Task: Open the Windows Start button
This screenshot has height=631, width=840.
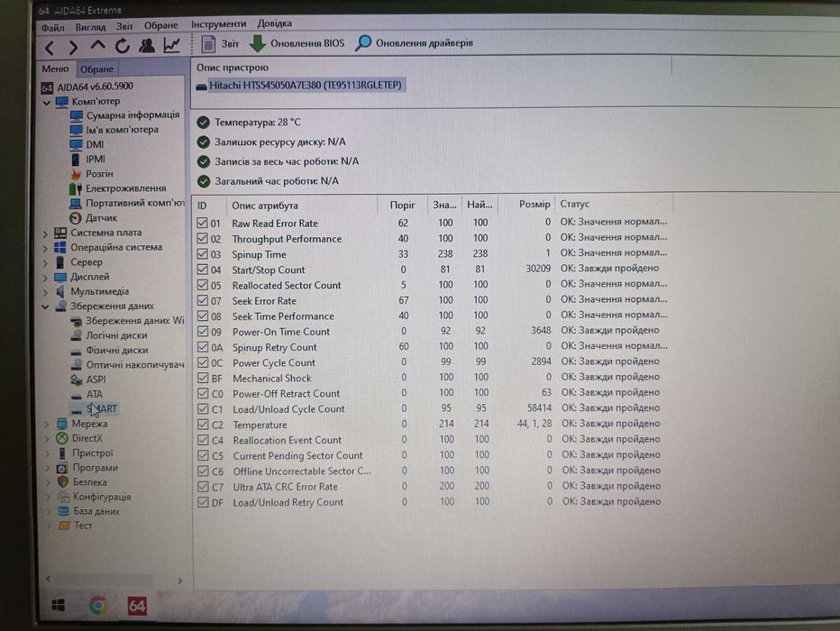Action: click(x=58, y=605)
